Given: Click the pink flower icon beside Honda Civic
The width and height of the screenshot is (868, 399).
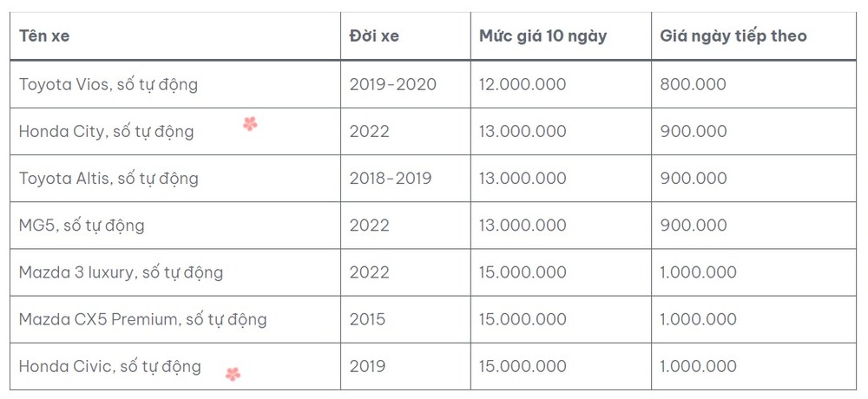Looking at the screenshot, I should [x=233, y=374].
